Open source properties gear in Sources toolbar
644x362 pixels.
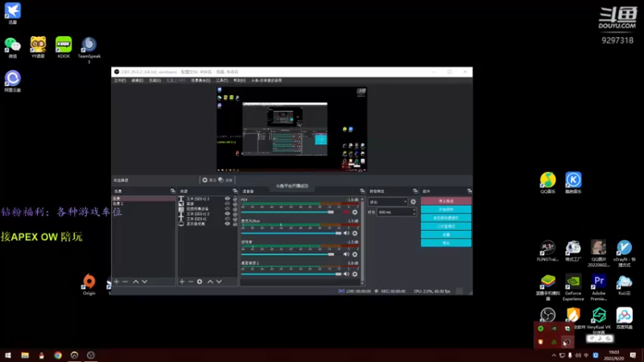pyautogui.click(x=200, y=282)
